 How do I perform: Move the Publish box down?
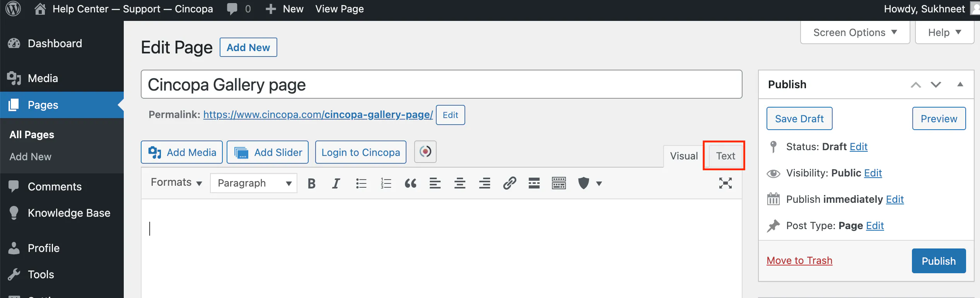click(936, 85)
